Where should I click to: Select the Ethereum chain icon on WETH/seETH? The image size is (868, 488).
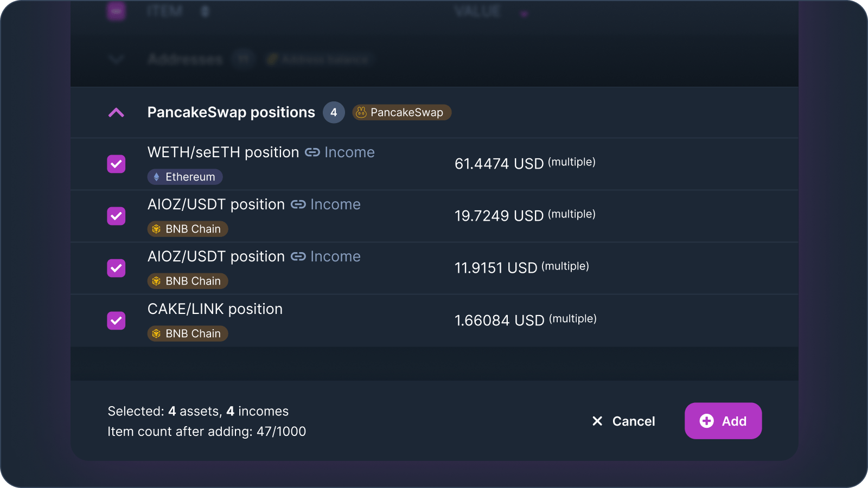tap(156, 176)
